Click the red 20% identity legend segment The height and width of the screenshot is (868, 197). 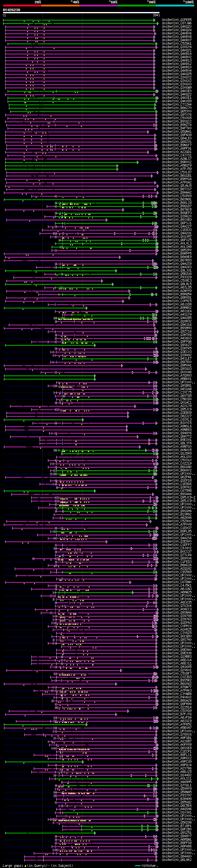click(22, 6)
